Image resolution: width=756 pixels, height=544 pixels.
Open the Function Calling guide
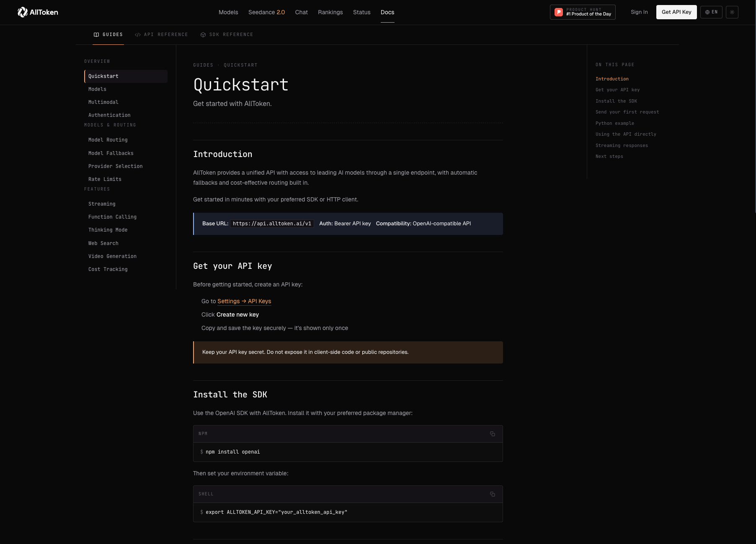126,217
